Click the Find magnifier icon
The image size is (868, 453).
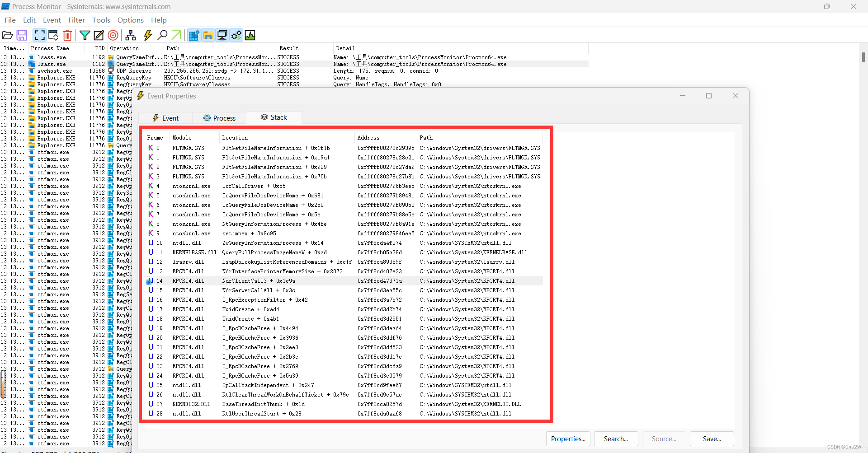(x=162, y=35)
